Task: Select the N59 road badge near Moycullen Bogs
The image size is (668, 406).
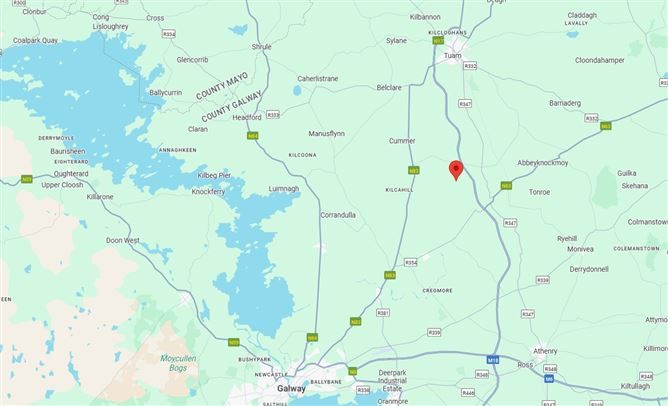Action: [x=234, y=342]
